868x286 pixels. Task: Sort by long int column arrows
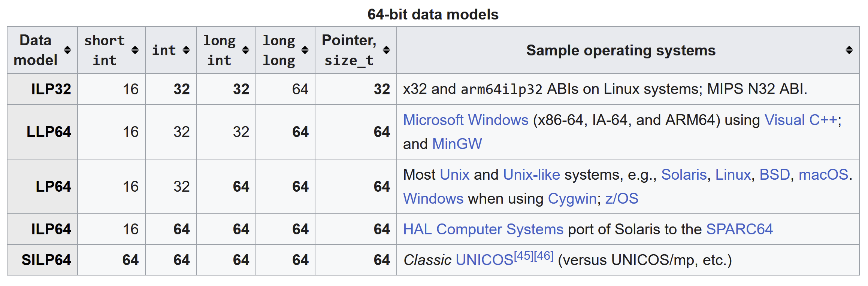(246, 50)
